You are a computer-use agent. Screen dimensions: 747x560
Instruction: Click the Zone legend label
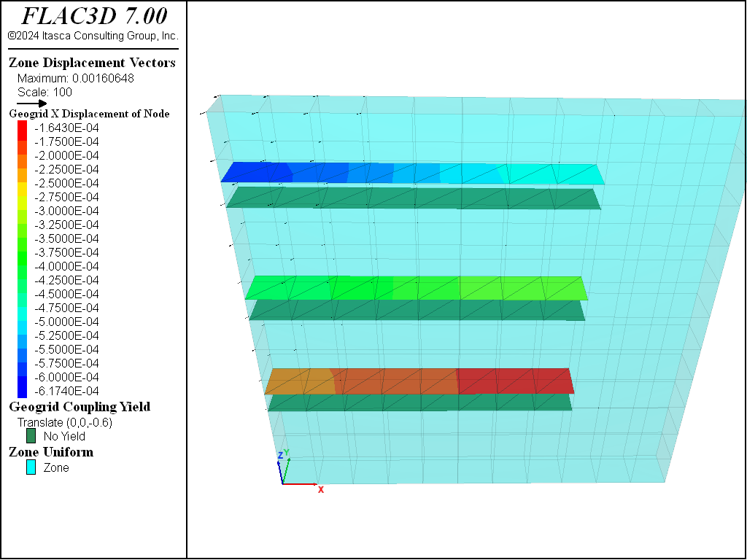click(56, 468)
